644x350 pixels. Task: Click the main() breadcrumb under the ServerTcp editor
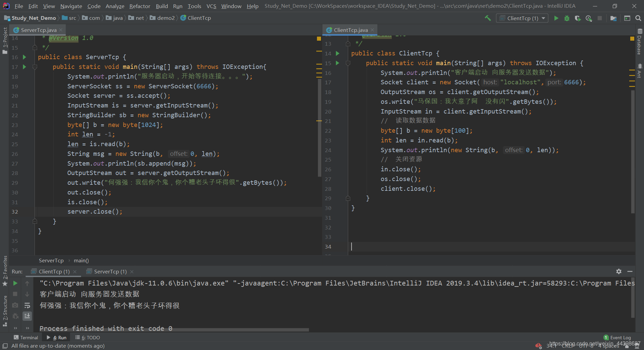[81, 260]
